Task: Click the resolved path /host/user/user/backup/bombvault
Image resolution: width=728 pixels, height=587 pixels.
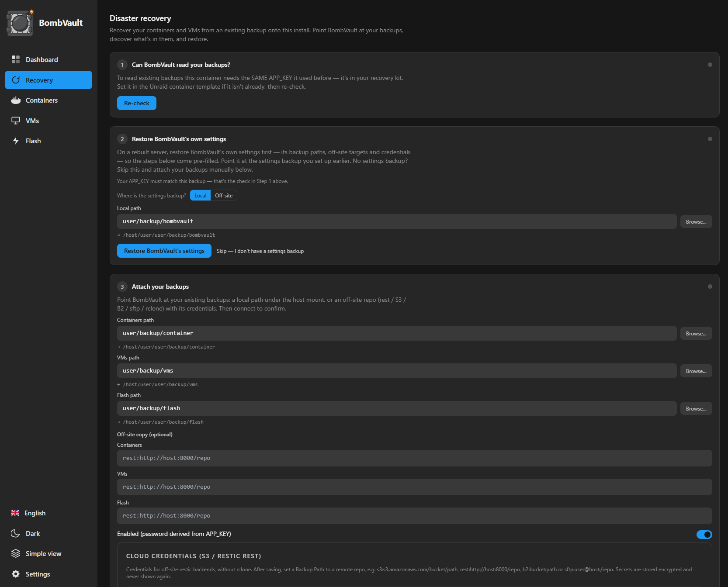Action: 169,235
